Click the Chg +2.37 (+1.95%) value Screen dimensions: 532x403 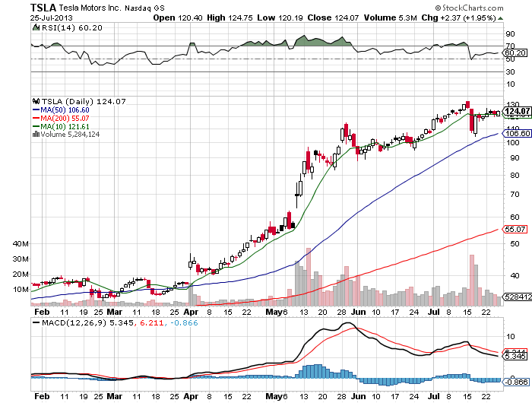459,18
